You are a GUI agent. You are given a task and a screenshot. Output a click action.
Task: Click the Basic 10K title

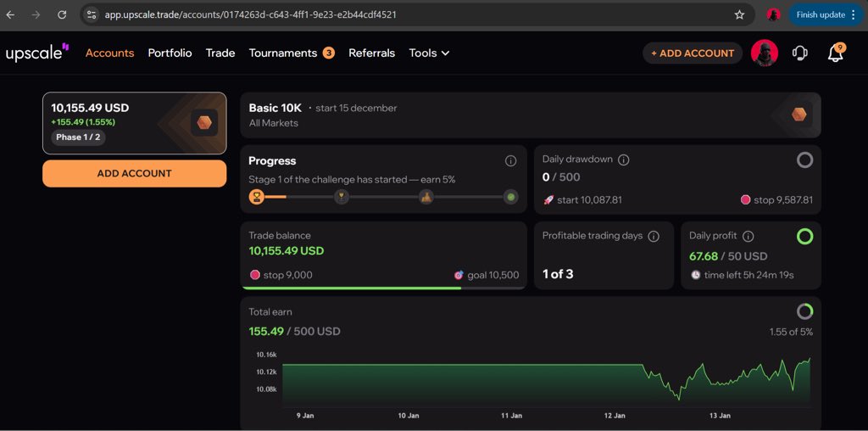(275, 108)
